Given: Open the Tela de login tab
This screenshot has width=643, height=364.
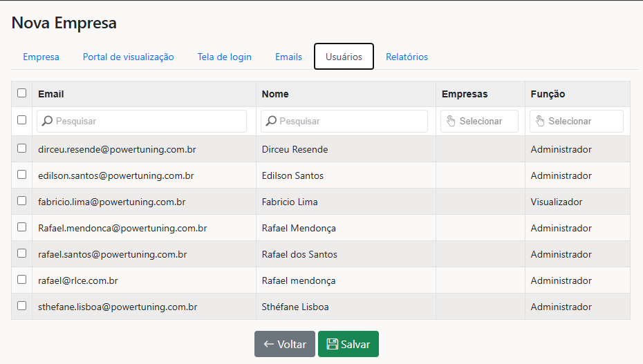Looking at the screenshot, I should pyautogui.click(x=224, y=57).
